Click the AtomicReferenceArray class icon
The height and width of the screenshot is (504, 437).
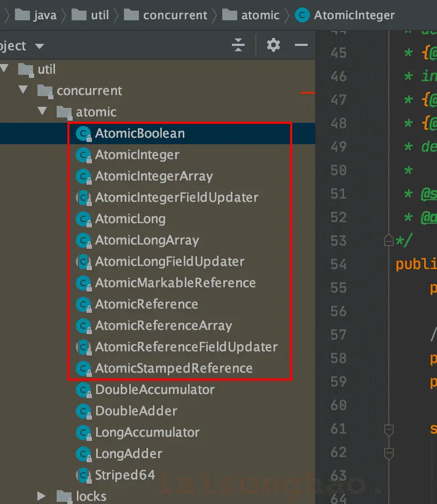pyautogui.click(x=83, y=326)
